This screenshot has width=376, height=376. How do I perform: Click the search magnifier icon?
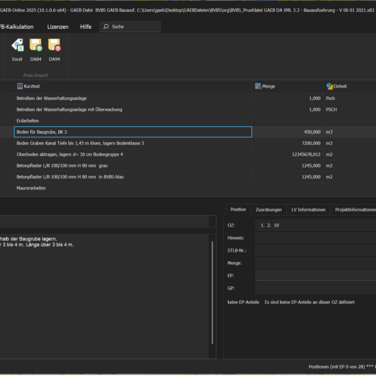coord(106,27)
